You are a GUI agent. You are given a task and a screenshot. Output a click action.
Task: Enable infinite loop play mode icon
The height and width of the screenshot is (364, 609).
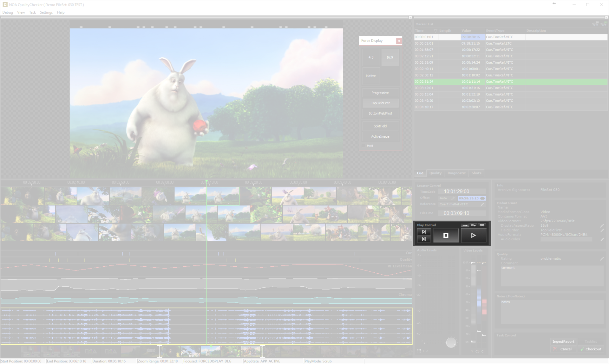point(482,225)
